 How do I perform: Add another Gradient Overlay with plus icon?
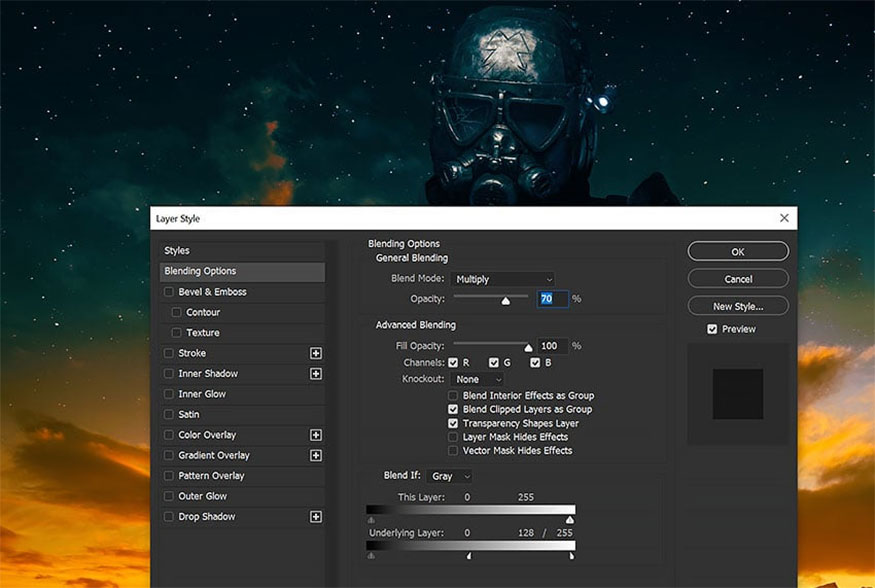pyautogui.click(x=316, y=456)
